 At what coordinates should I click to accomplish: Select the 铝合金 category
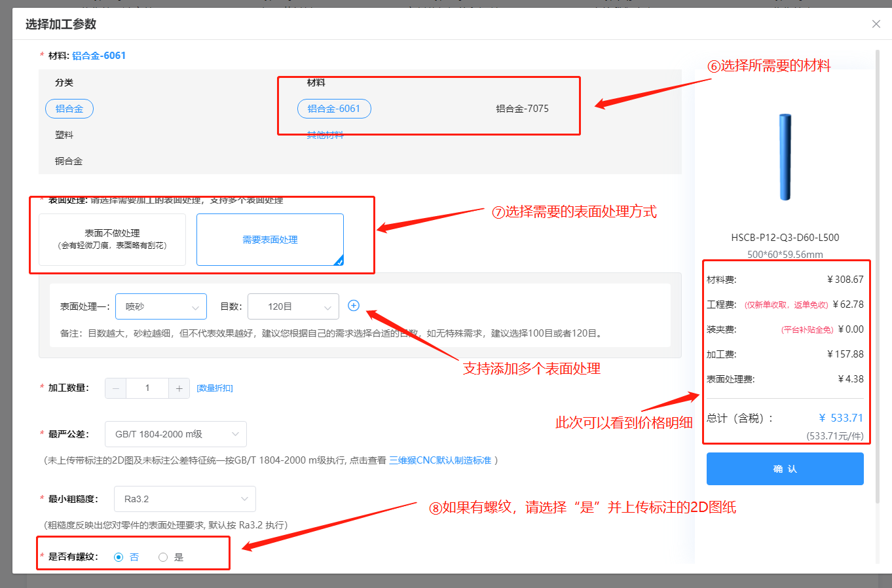click(69, 109)
